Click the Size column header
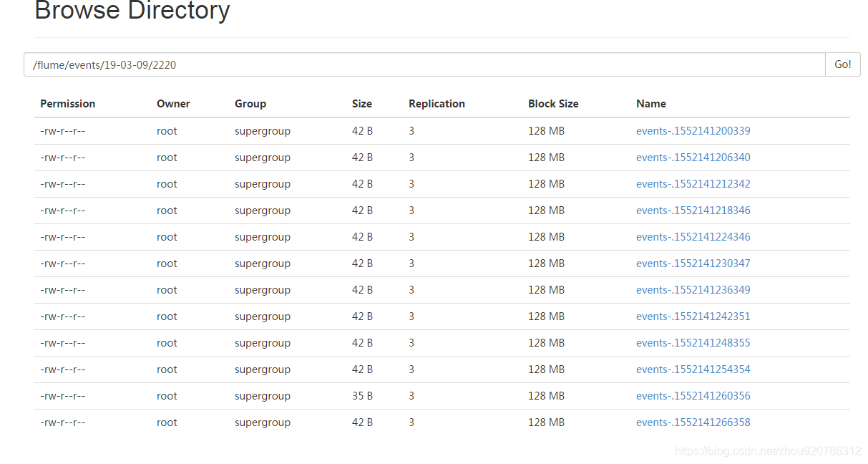 [x=362, y=104]
